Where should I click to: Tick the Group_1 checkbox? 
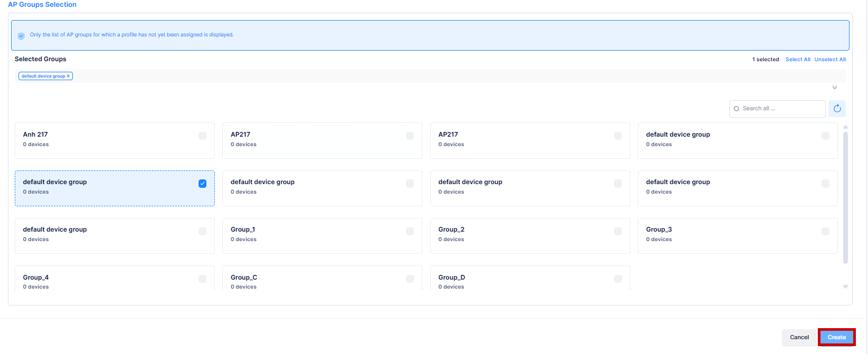(410, 231)
